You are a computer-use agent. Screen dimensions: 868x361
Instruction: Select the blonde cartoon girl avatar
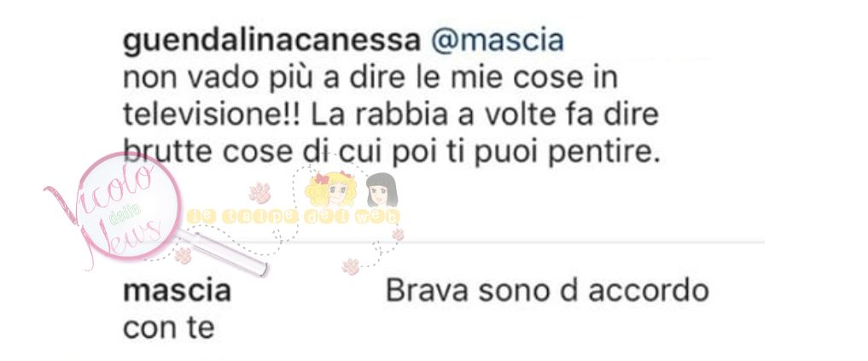click(330, 190)
